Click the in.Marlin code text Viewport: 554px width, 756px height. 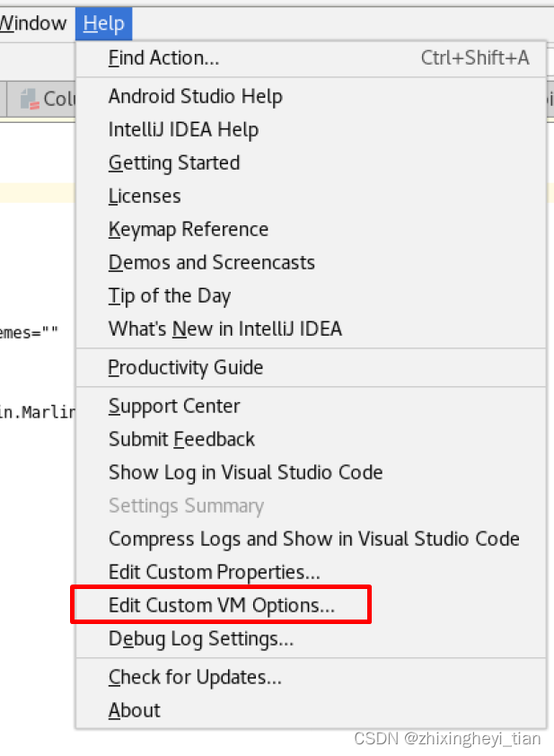[38, 412]
